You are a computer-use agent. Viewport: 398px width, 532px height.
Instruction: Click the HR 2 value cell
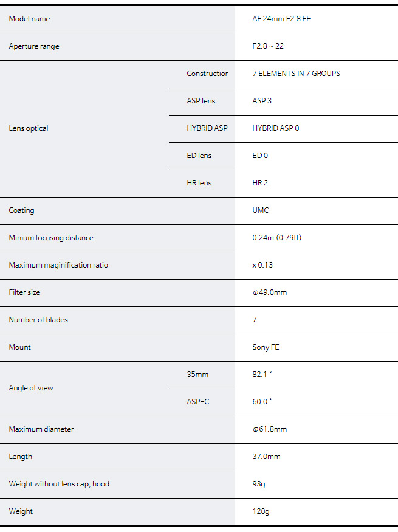click(x=260, y=183)
